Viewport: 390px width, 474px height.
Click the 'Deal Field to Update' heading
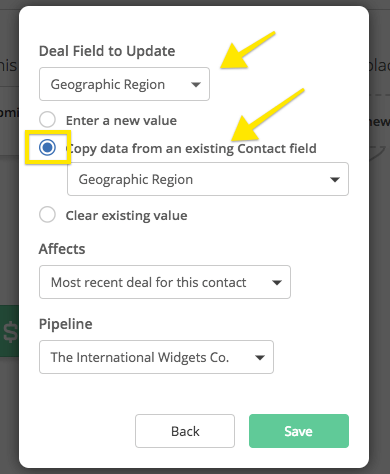click(107, 51)
